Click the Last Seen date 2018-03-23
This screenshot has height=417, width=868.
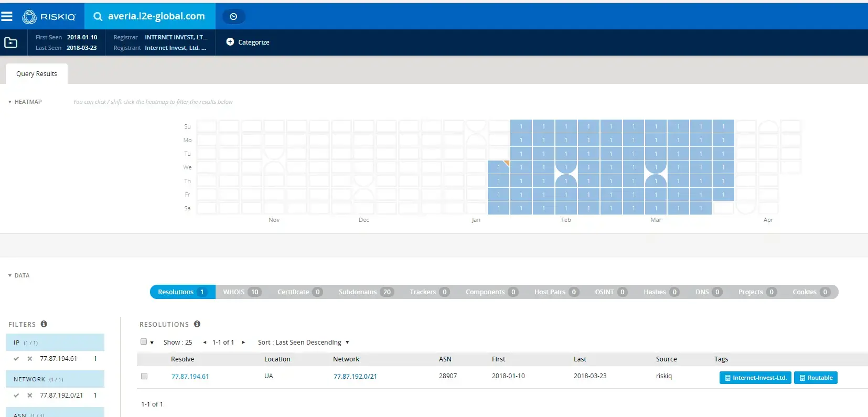pyautogui.click(x=82, y=48)
